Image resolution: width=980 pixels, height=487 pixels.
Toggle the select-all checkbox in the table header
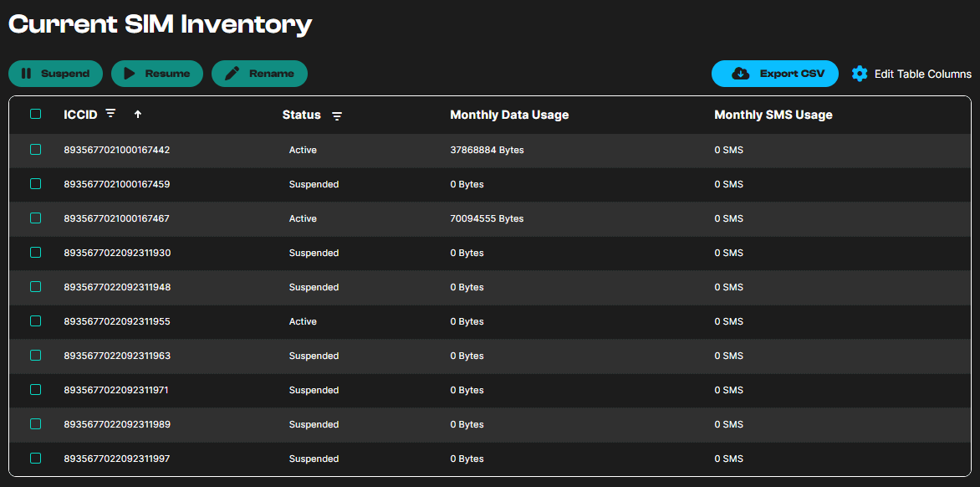point(35,115)
